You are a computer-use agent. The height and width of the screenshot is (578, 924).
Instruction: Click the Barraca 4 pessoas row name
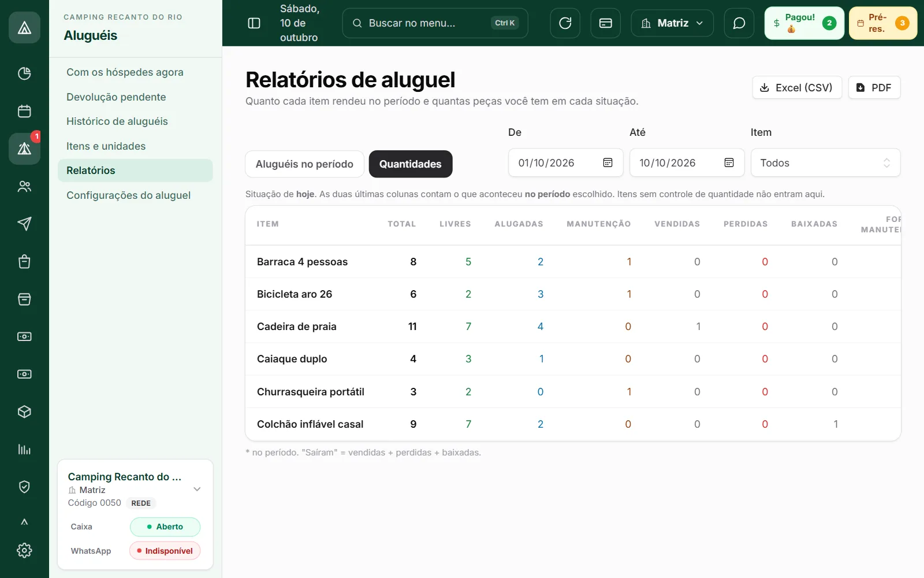tap(302, 262)
